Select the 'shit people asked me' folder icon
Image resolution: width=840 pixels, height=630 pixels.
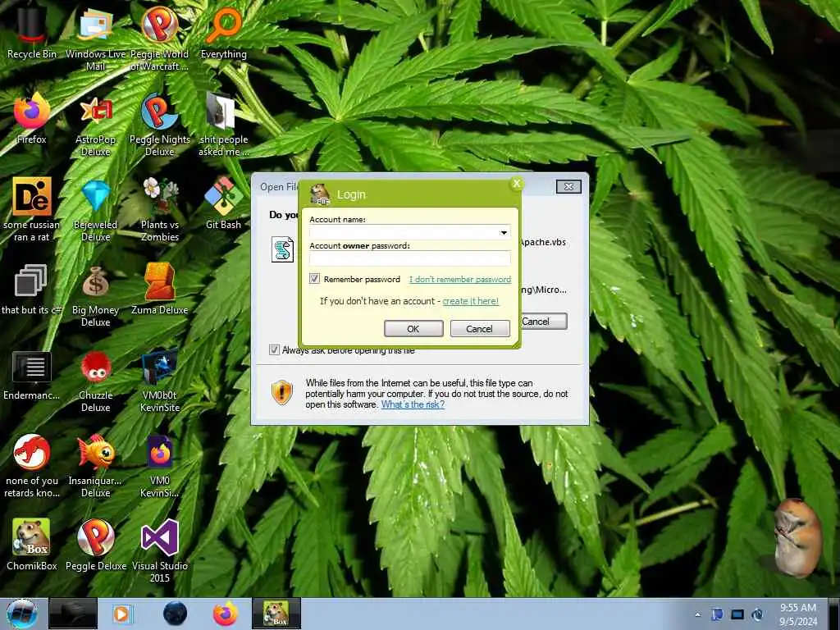coord(223,125)
